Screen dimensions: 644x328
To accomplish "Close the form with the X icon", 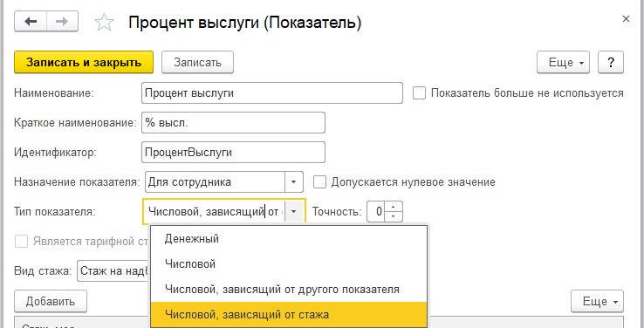I will (x=626, y=19).
